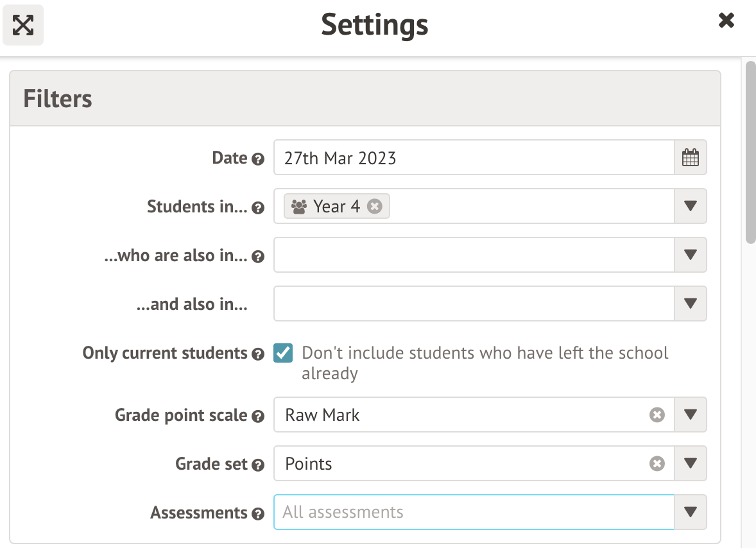Click the expand fullscreen arrows icon
Screen dimensions: 756x548
click(x=23, y=26)
